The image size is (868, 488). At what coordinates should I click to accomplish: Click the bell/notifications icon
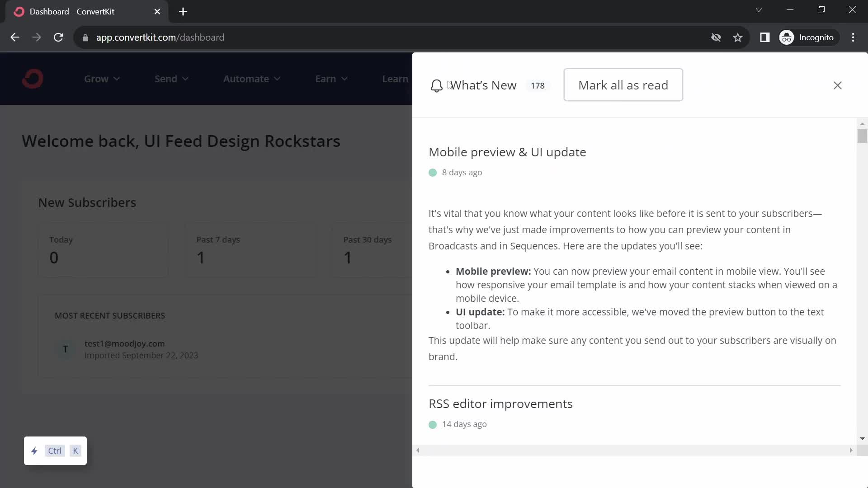point(436,85)
